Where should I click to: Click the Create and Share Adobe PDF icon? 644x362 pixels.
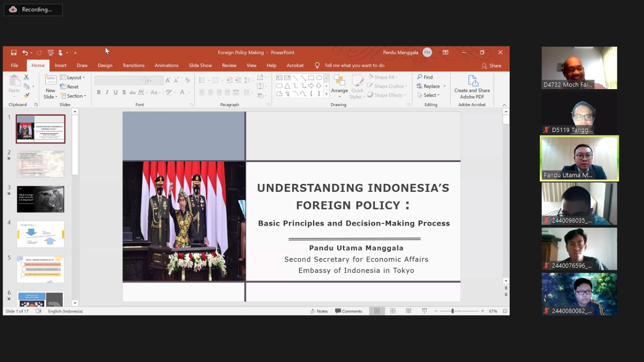tap(472, 87)
